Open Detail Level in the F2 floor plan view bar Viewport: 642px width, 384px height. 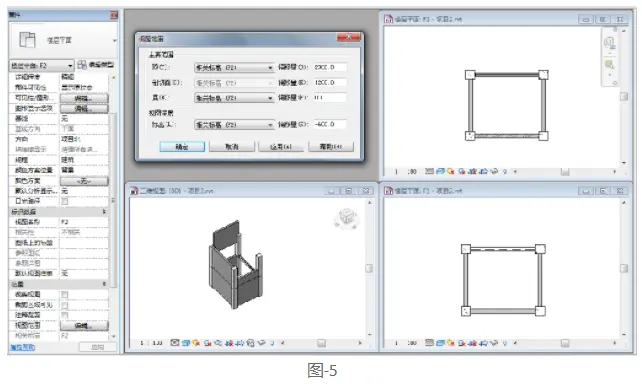pyautogui.click(x=430, y=172)
